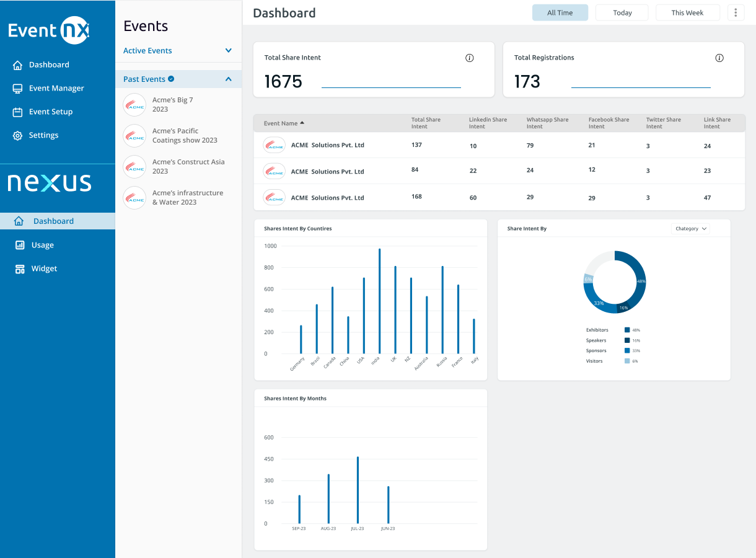The height and width of the screenshot is (558, 756).
Task: Switch to the This Week filter
Action: pyautogui.click(x=687, y=13)
